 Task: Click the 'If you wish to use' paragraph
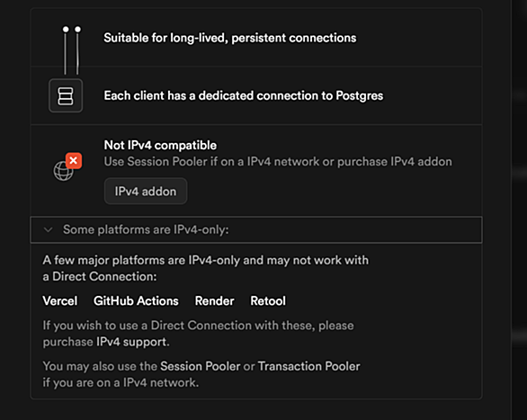click(198, 334)
